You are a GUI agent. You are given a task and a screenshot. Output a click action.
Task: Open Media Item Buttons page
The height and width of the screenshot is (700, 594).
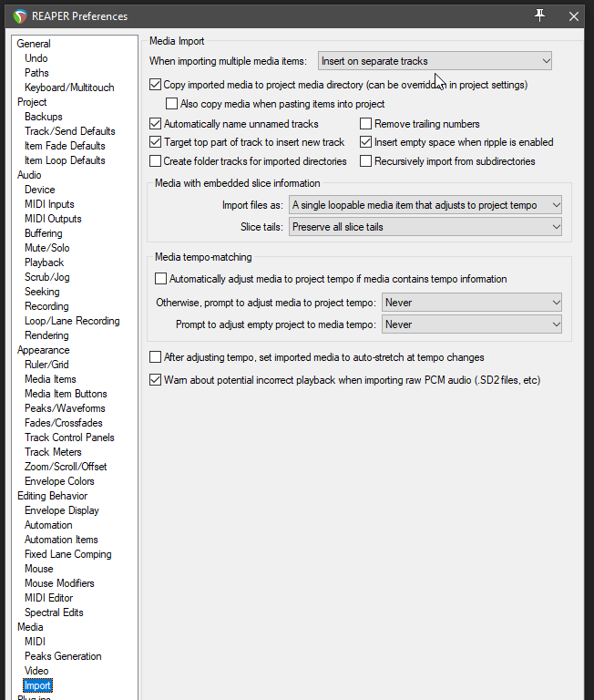(66, 394)
